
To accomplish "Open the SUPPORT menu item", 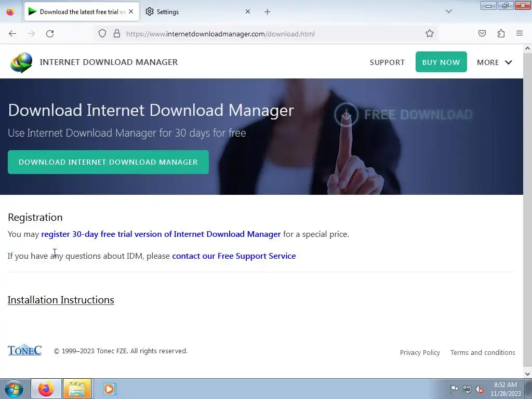I will pyautogui.click(x=387, y=62).
